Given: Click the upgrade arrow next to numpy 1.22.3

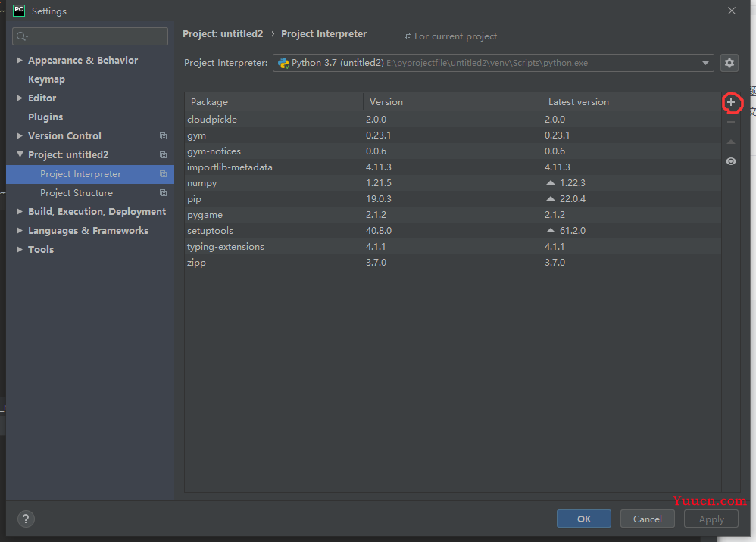Looking at the screenshot, I should click(551, 182).
